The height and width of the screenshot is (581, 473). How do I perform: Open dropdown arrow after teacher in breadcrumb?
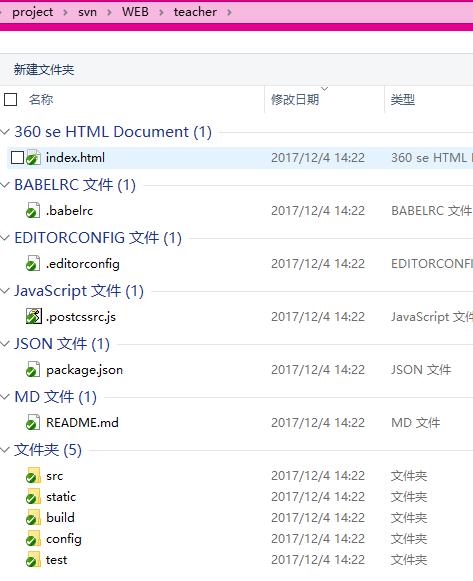coord(229,12)
